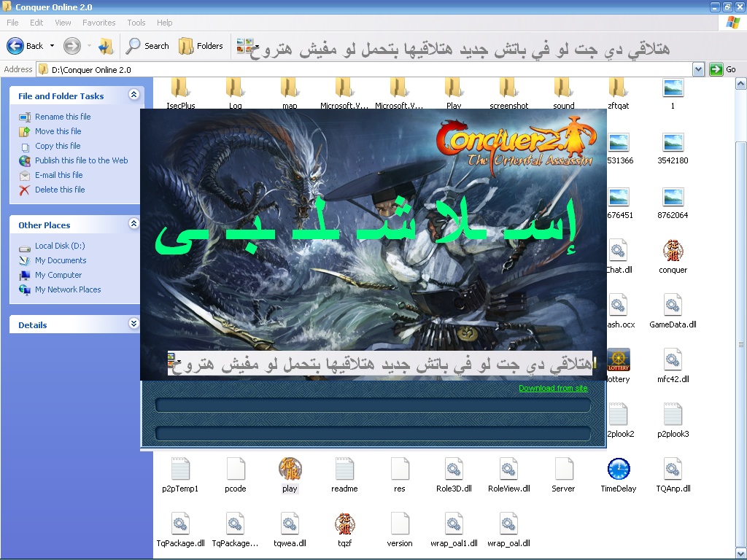This screenshot has height=560, width=747.
Task: Collapse the Other Places panel
Action: pyautogui.click(x=134, y=224)
